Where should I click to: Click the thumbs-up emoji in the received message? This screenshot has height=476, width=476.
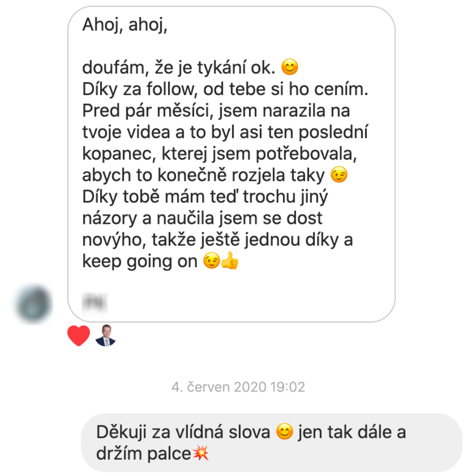[230, 261]
